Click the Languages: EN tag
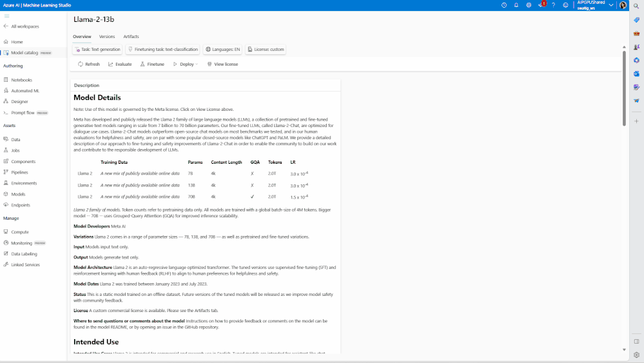The image size is (644, 363). (x=222, y=49)
